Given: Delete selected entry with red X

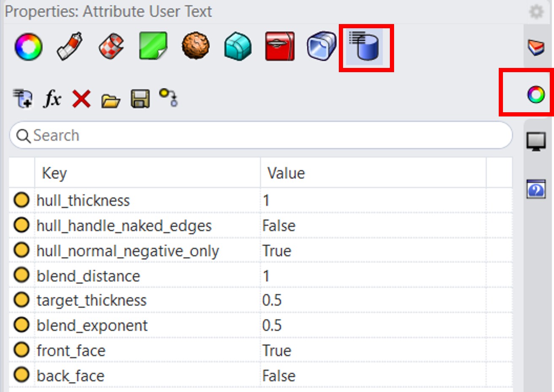Looking at the screenshot, I should (81, 99).
